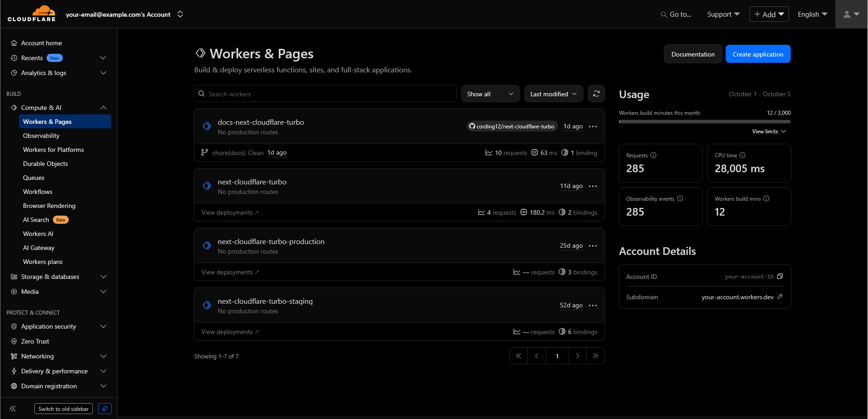Viewport: 868px width, 419px height.
Task: Go to first page of results
Action: [519, 356]
